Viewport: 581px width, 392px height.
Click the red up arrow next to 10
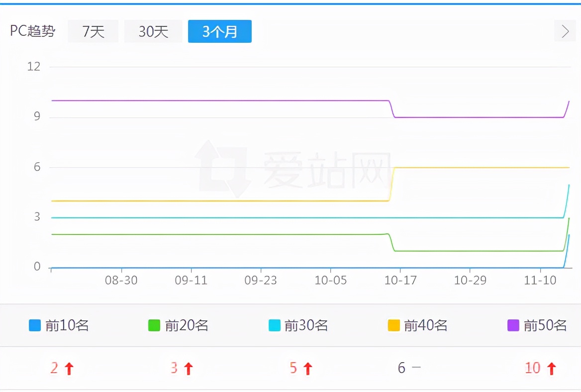[552, 368]
